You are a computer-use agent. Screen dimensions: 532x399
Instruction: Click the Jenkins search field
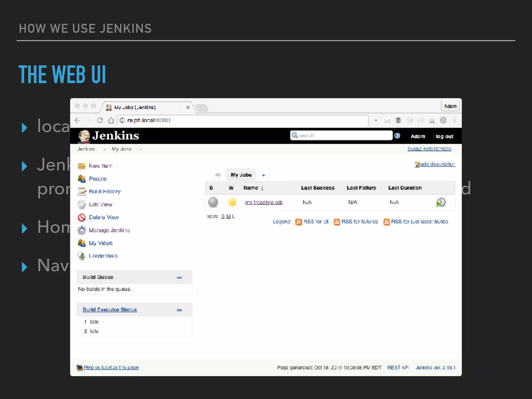(341, 135)
